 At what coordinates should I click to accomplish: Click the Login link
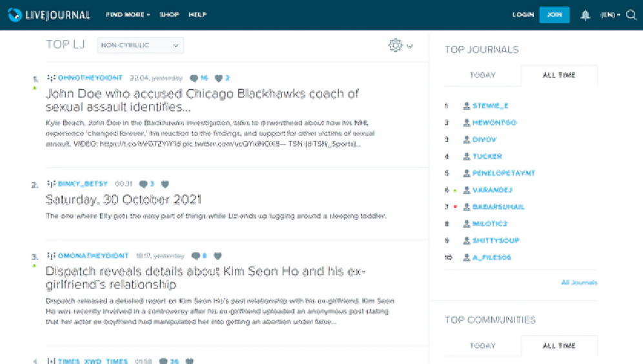pos(523,15)
